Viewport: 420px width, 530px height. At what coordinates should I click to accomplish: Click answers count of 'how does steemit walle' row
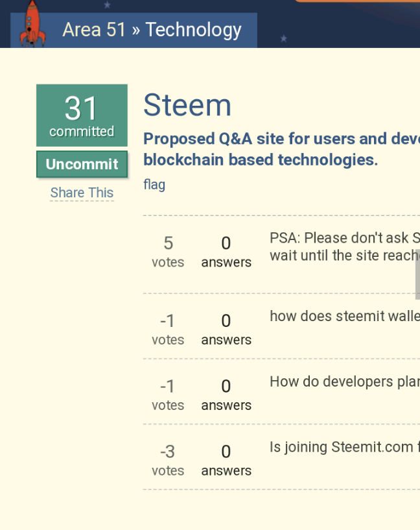[x=226, y=329]
